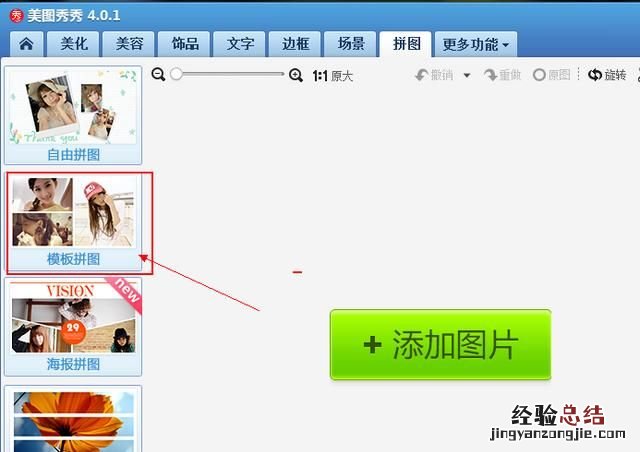
Task: Click the zoom out magnifier icon
Action: tap(158, 74)
